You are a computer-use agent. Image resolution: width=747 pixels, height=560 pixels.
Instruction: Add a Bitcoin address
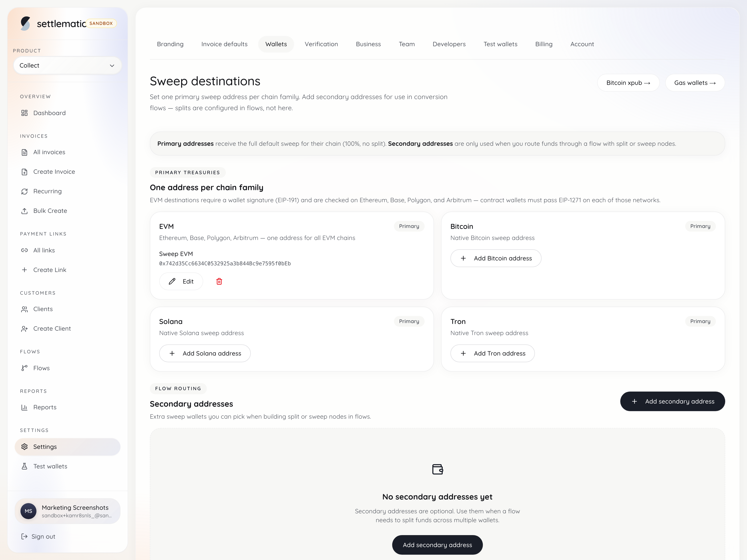[496, 258]
